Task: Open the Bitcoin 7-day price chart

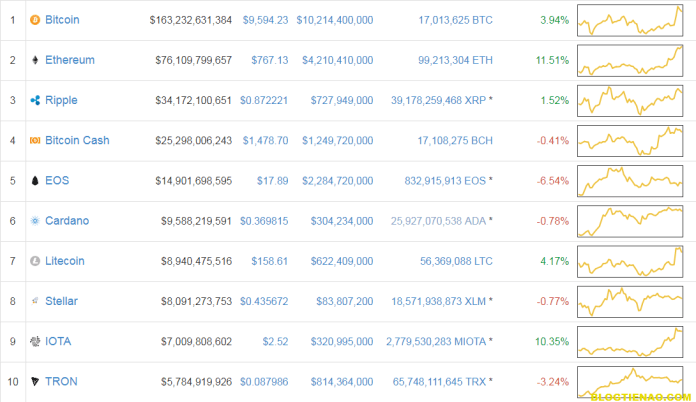Action: tap(629, 20)
